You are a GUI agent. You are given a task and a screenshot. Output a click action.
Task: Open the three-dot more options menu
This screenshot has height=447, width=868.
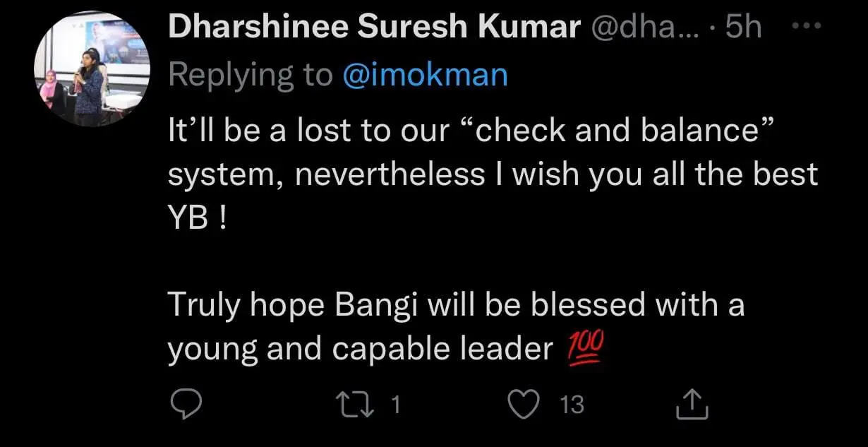(x=804, y=28)
